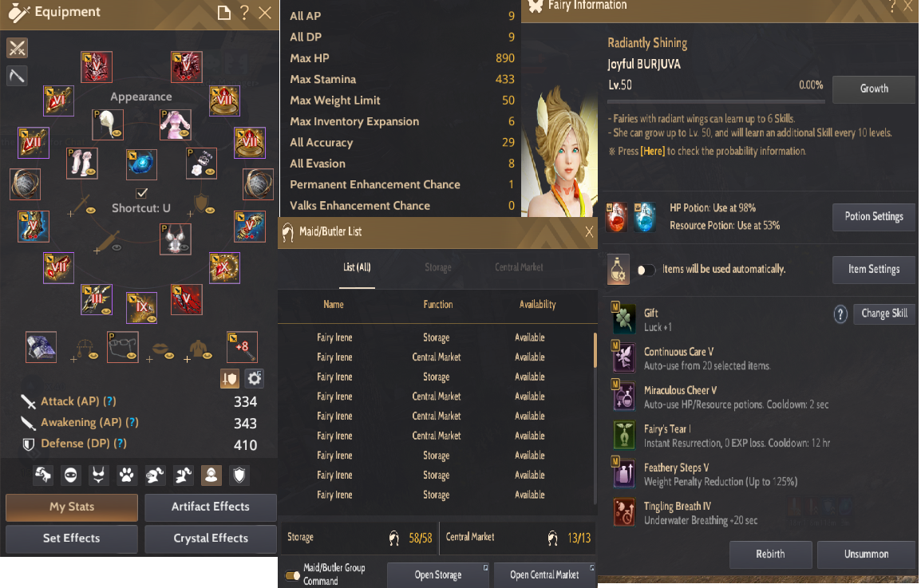The height and width of the screenshot is (588, 921).
Task: Click the HP potion icon in Fairy Information
Action: tap(617, 217)
